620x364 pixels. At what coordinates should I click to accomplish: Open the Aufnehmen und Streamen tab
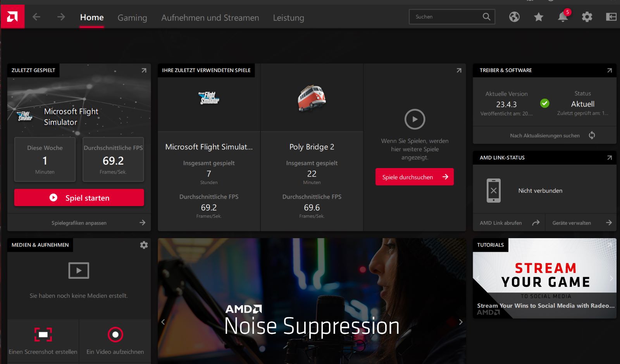210,17
